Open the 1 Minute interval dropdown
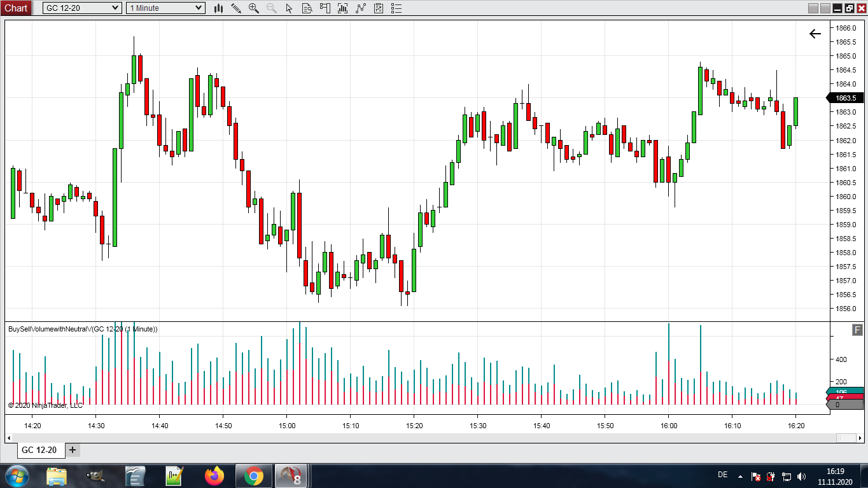The height and width of the screenshot is (488, 868). coord(165,8)
